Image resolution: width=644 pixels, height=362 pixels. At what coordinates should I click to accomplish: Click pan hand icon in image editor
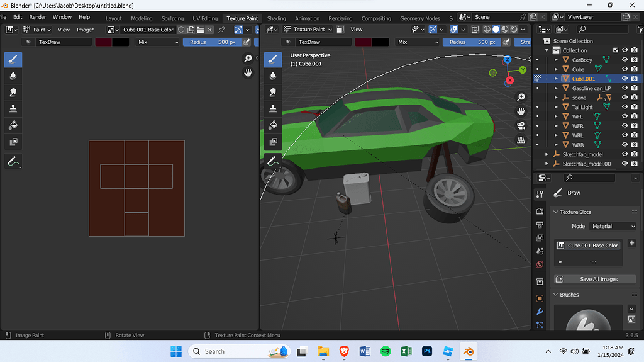[248, 73]
